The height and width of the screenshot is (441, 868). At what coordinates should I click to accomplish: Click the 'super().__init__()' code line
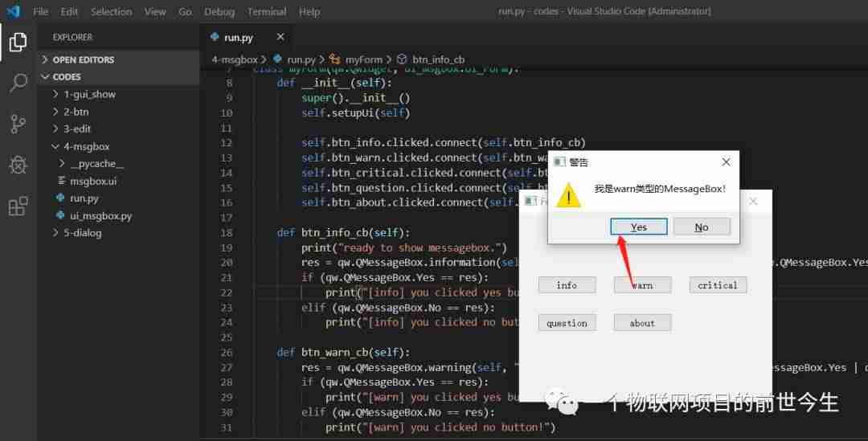tap(356, 98)
